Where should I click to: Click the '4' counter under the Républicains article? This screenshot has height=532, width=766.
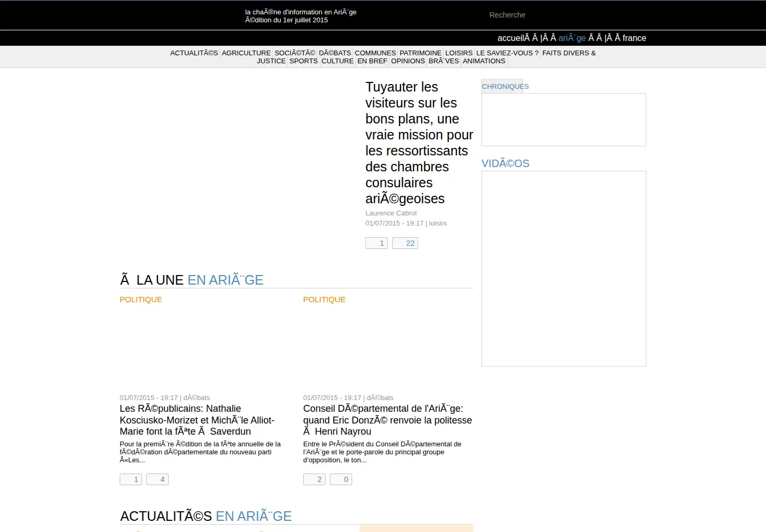[x=157, y=479]
